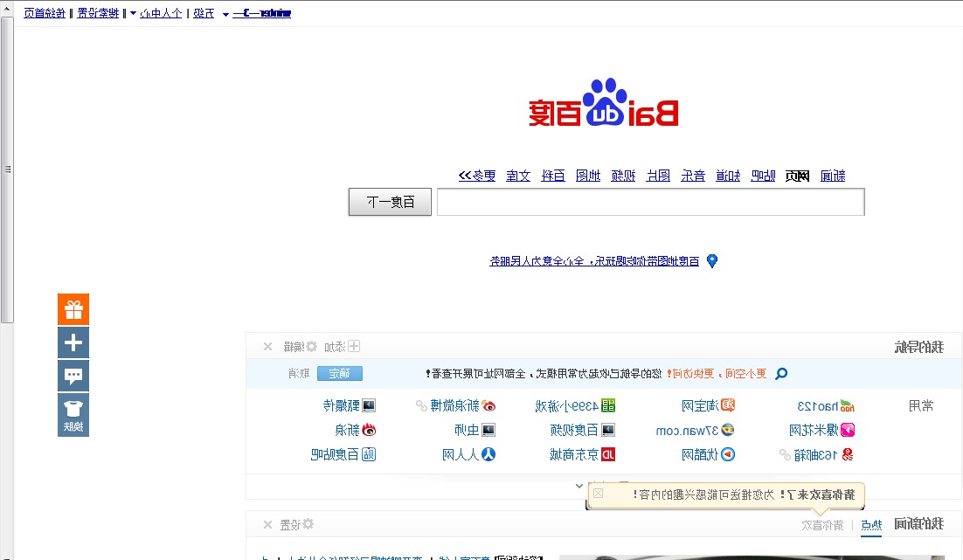
Task: Click the 编辑 gear icon in 我的导航
Action: click(x=311, y=346)
